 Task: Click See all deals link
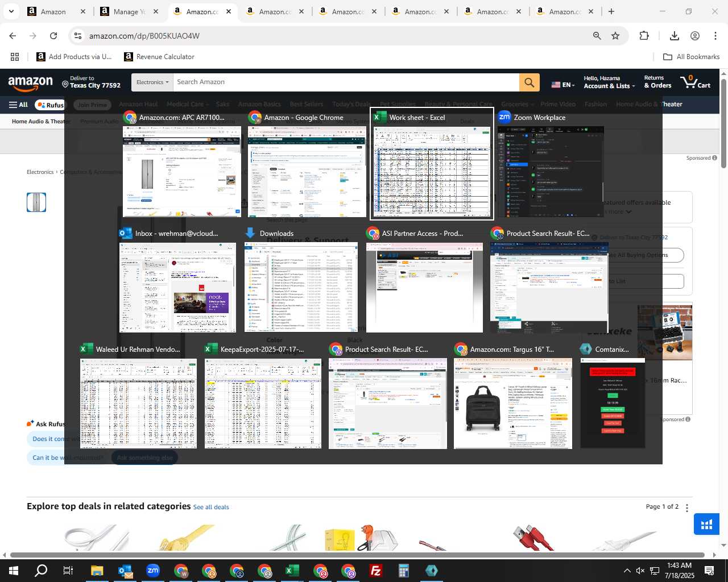pyautogui.click(x=211, y=507)
